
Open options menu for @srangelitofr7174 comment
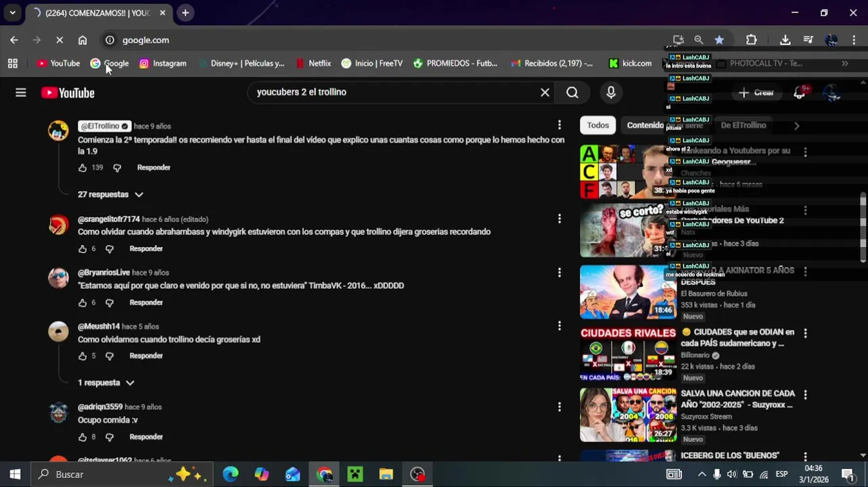tap(559, 218)
